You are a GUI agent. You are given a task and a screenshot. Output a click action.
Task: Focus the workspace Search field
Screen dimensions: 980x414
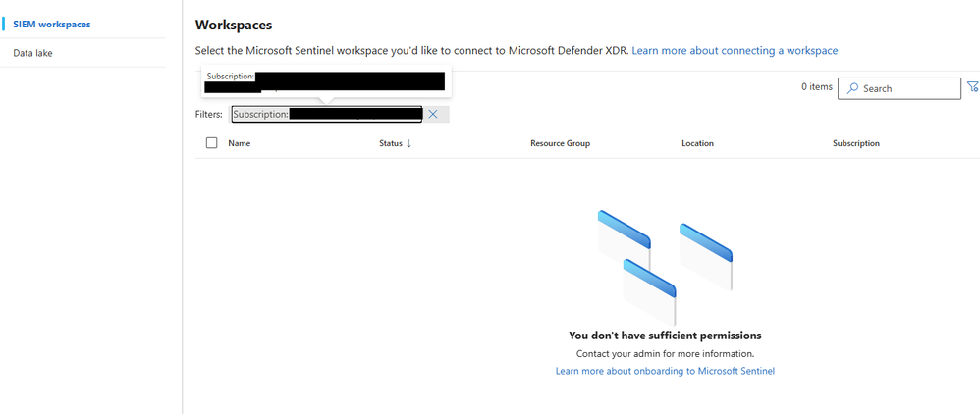[898, 88]
